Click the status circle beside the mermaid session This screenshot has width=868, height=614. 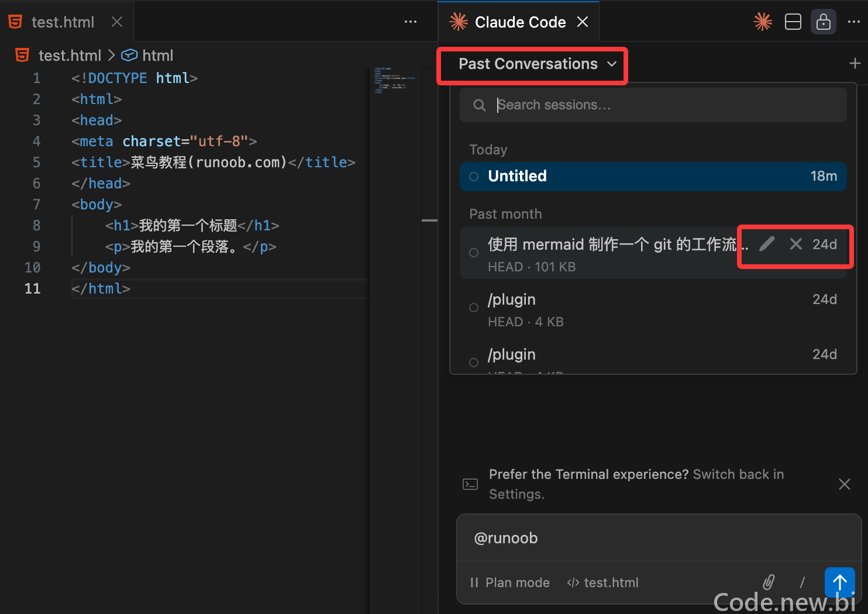point(474,253)
